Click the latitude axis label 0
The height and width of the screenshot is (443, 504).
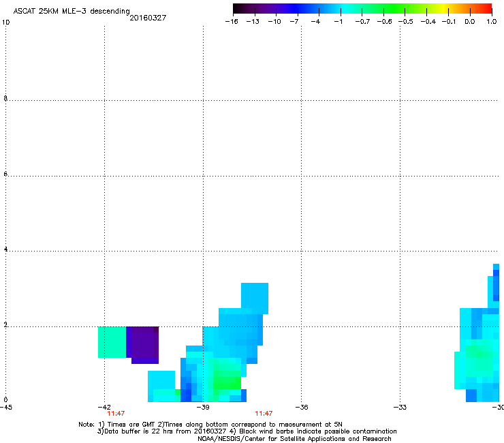pyautogui.click(x=5, y=400)
